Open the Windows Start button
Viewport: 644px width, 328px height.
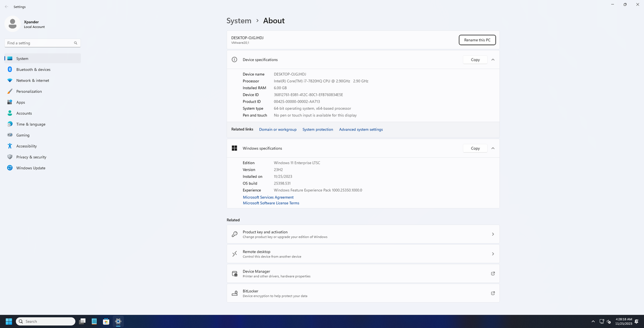pyautogui.click(x=9, y=321)
